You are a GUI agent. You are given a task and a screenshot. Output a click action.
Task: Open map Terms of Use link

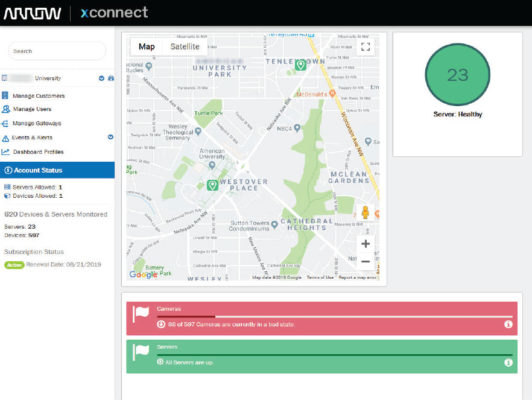pos(320,277)
